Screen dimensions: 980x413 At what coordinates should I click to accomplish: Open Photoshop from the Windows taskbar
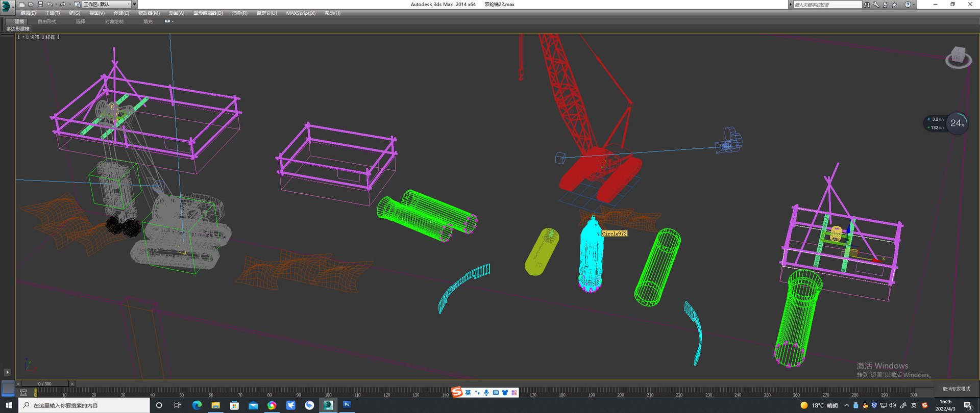coord(347,405)
